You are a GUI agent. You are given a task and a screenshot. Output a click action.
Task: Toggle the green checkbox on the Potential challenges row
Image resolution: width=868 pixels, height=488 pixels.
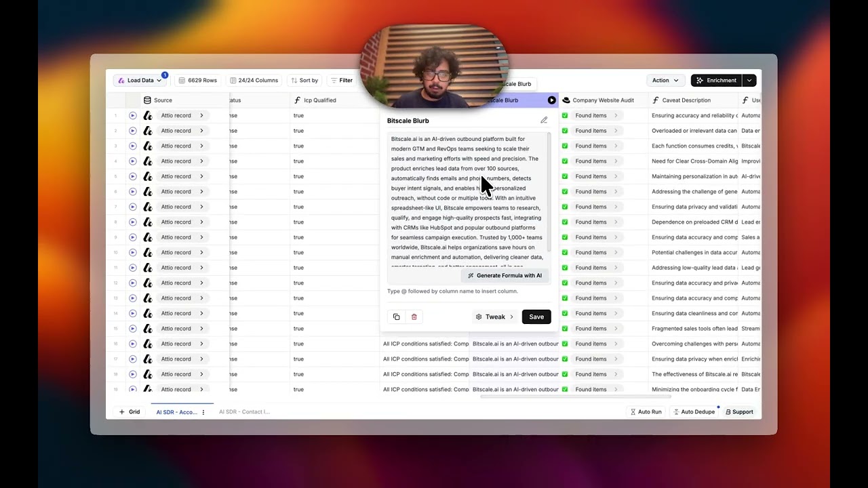pos(565,252)
